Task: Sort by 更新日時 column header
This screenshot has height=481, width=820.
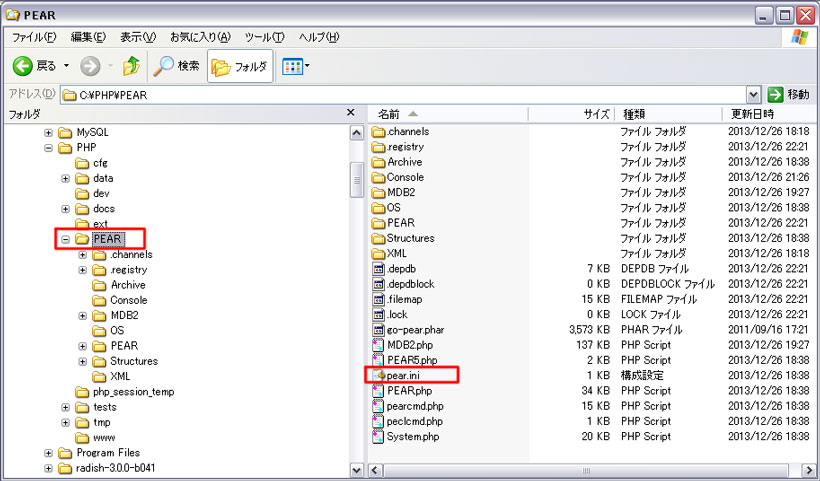Action: tap(769, 113)
